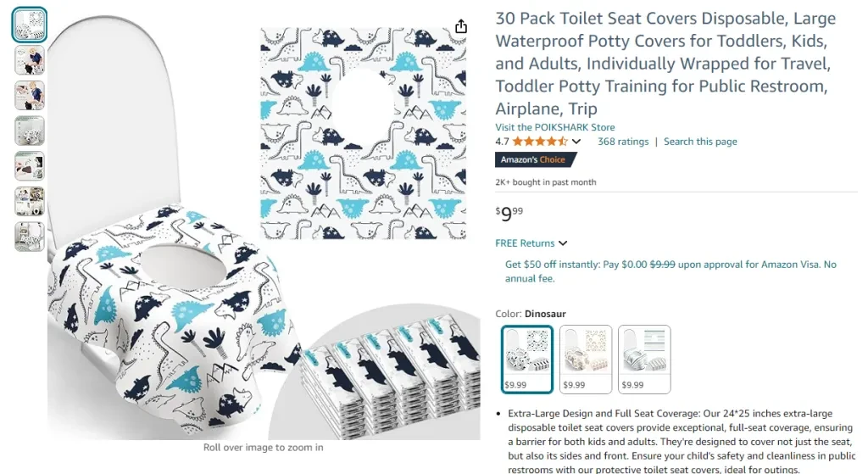Choose the third striped color swatch
Viewport: 868px width, 474px height.
(644, 360)
